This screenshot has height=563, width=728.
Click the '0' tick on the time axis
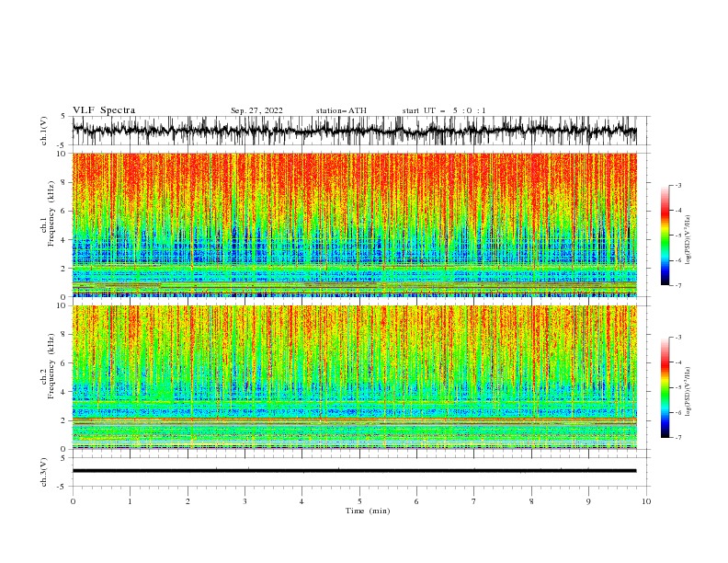(x=73, y=501)
